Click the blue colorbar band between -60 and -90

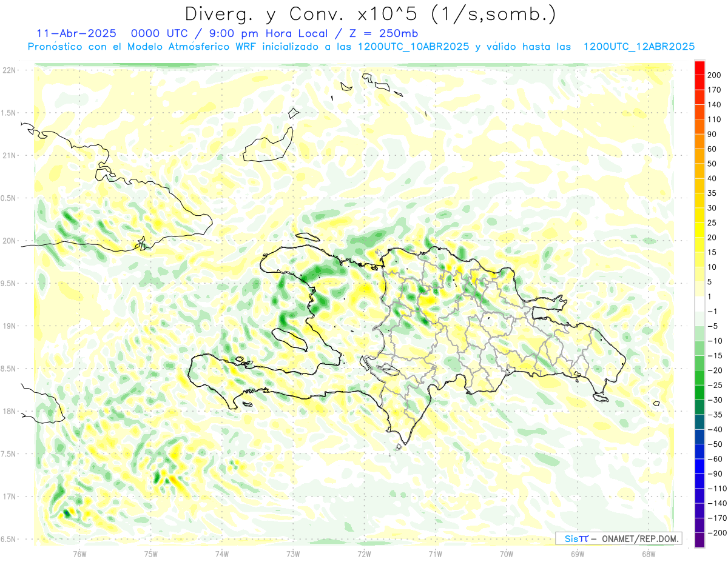click(699, 466)
